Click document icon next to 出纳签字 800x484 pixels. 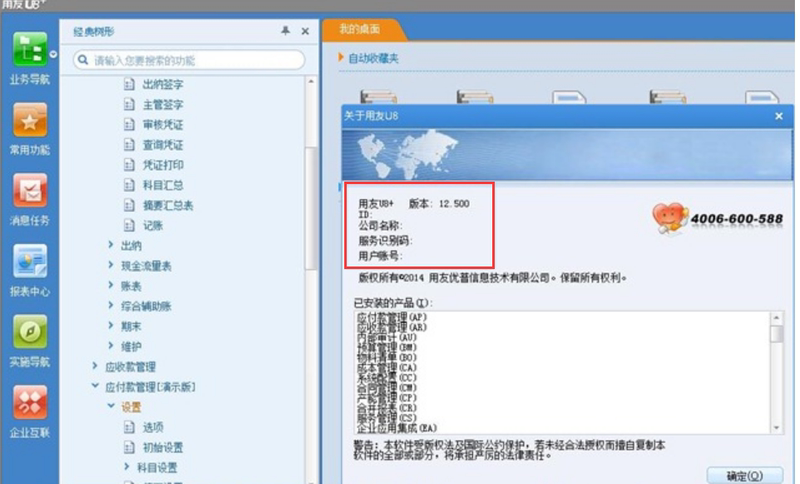[x=130, y=84]
